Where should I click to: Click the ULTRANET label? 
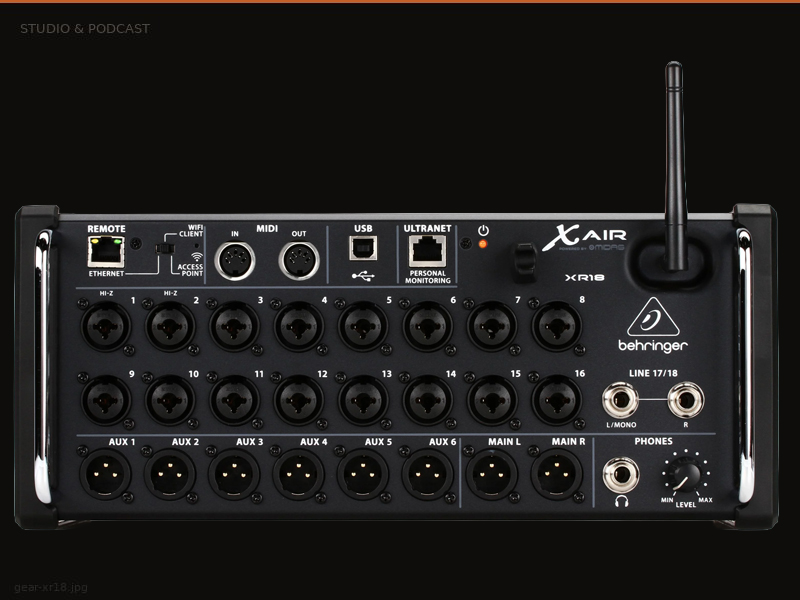pyautogui.click(x=428, y=229)
